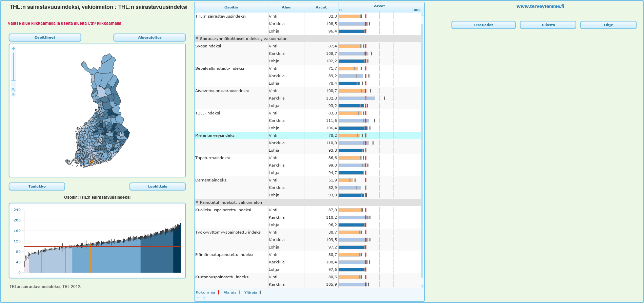Open the Ohje help button
This screenshot has height=303, width=644.
tap(608, 25)
